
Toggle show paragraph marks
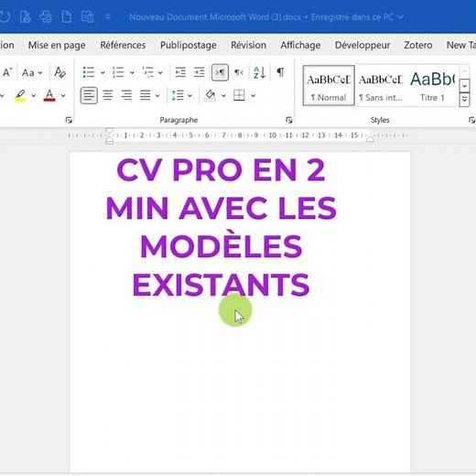click(280, 72)
